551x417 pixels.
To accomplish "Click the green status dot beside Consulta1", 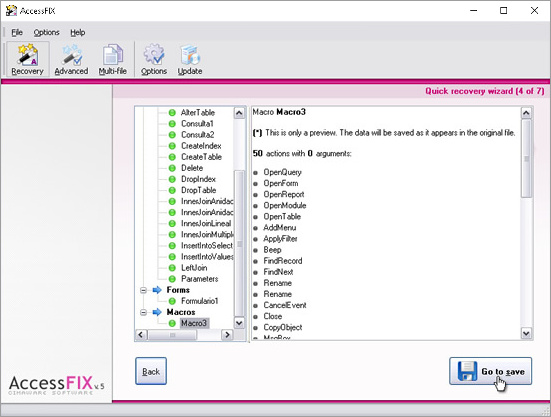I will point(172,124).
